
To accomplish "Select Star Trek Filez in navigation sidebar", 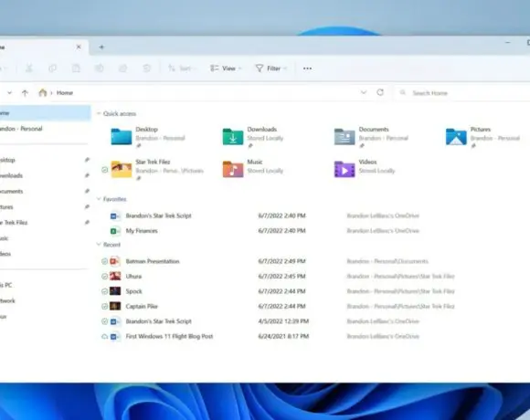I will tap(14, 223).
